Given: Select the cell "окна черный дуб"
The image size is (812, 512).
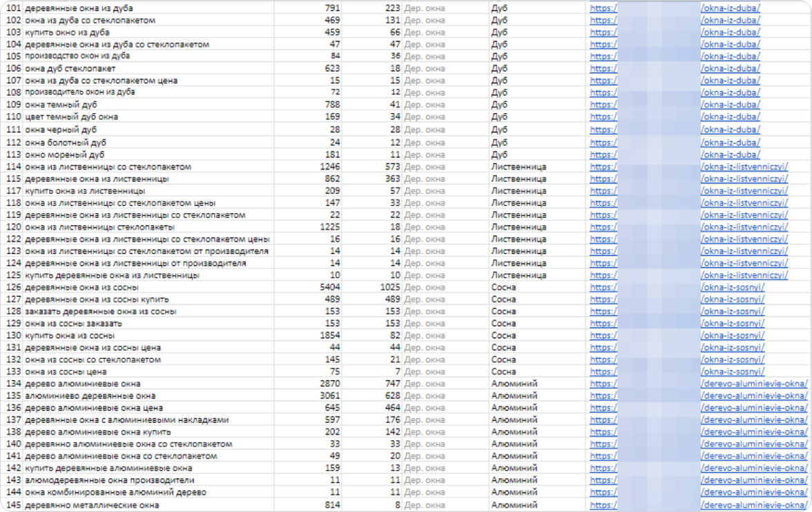Looking at the screenshot, I should coord(61,130).
